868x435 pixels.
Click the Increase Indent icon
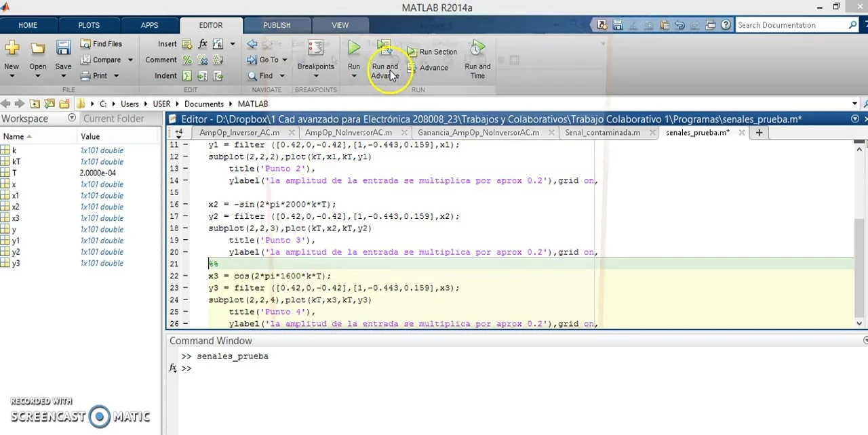tap(202, 76)
